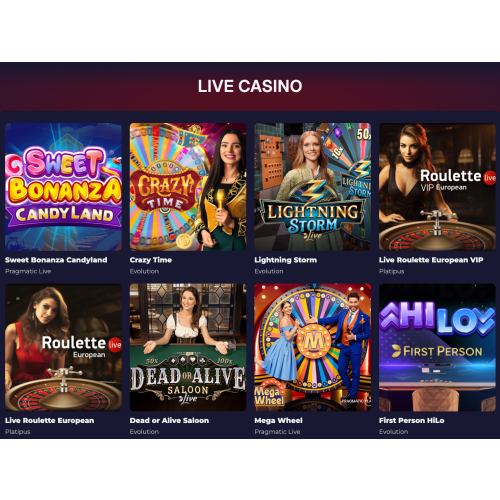Image resolution: width=500 pixels, height=500 pixels.
Task: Open the Lightning Storm live game image
Action: [x=313, y=187]
